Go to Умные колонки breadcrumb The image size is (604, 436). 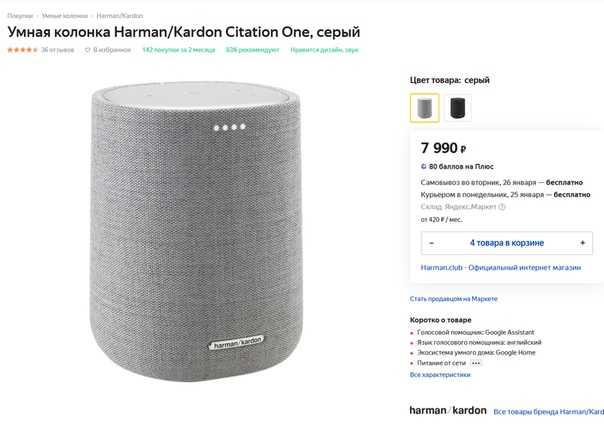tap(65, 16)
